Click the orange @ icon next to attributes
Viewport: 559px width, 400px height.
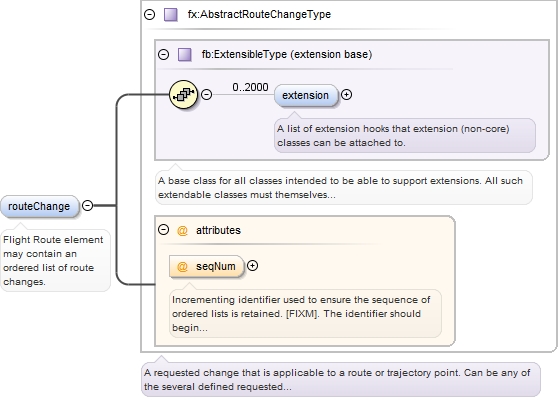coord(182,231)
